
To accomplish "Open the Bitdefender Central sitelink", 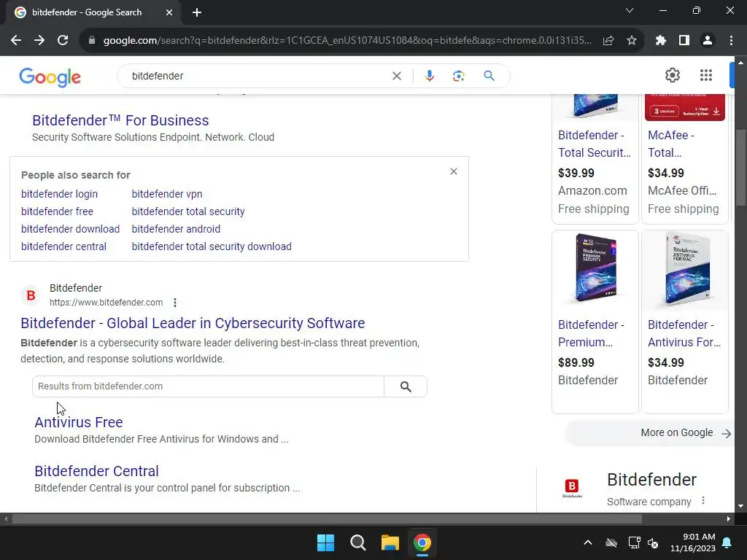I will [96, 471].
